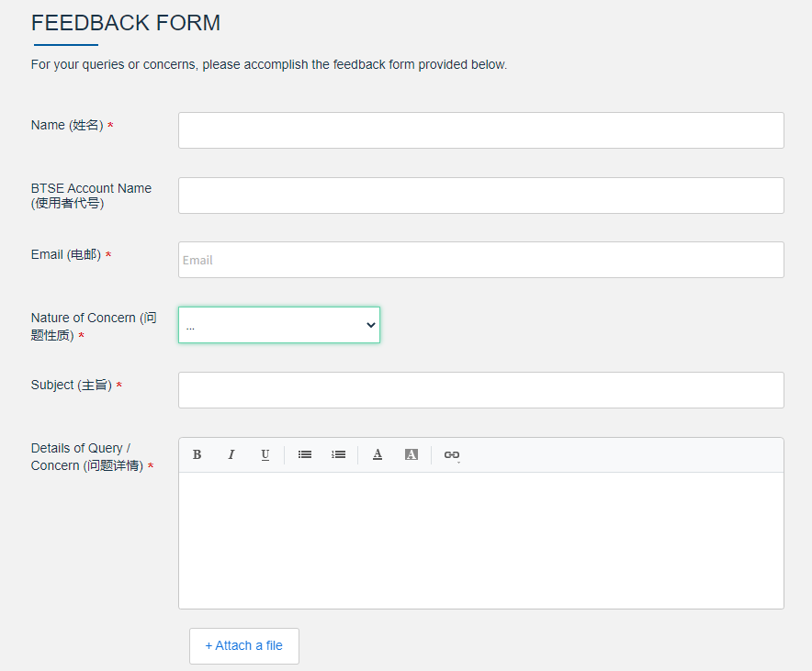The width and height of the screenshot is (812, 671).
Task: Insert a bulleted list
Action: 305,454
